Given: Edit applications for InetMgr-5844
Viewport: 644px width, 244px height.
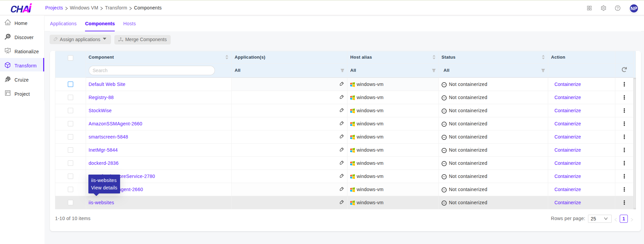Looking at the screenshot, I should click(341, 150).
